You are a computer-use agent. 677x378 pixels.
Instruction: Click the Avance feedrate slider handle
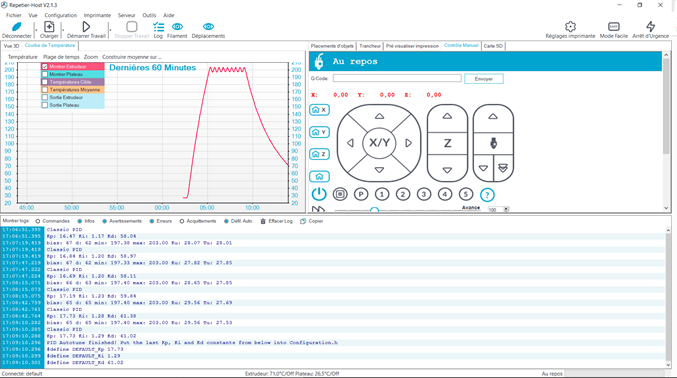click(374, 210)
